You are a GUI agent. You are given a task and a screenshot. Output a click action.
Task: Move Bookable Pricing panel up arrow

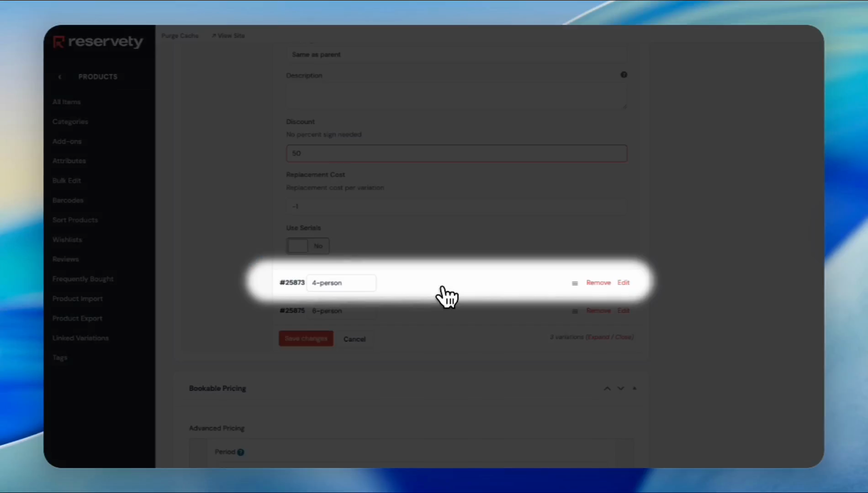pyautogui.click(x=607, y=388)
